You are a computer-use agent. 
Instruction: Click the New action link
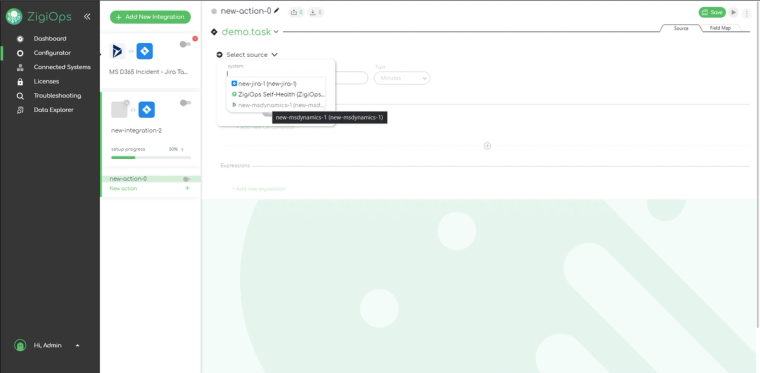pos(123,188)
